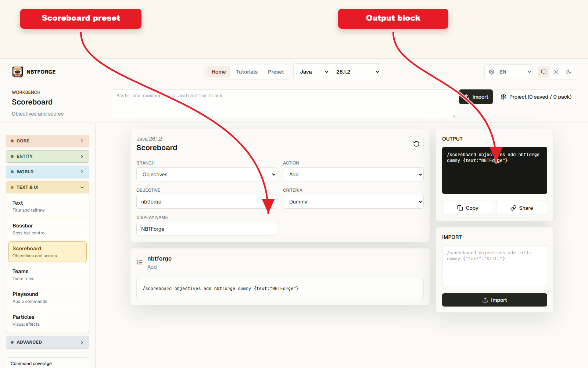Open the Criteria dropdown showing Dummy
This screenshot has width=588, height=368.
tap(353, 202)
